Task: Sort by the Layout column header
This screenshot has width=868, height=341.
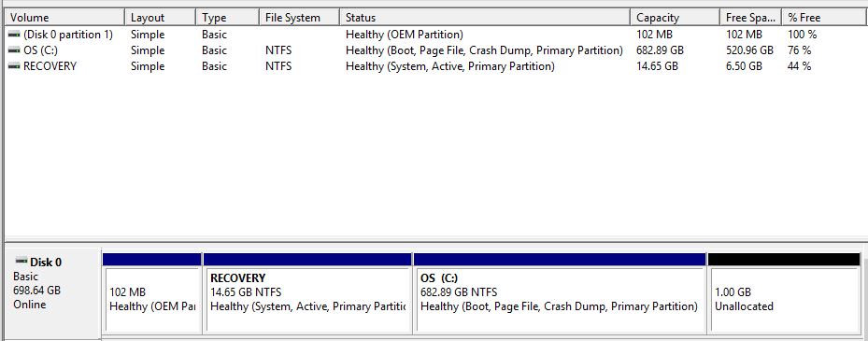Action: coord(161,18)
